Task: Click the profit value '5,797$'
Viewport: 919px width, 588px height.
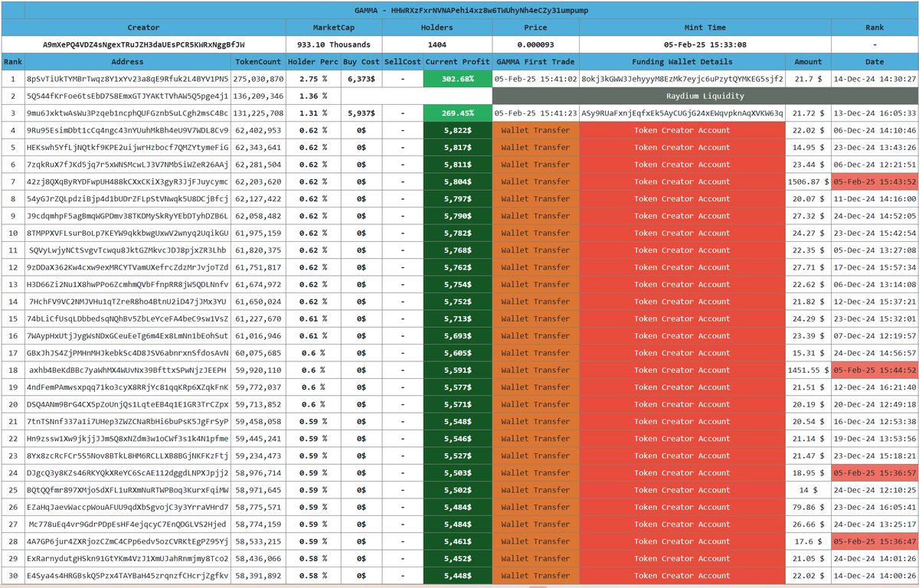Action: click(458, 199)
